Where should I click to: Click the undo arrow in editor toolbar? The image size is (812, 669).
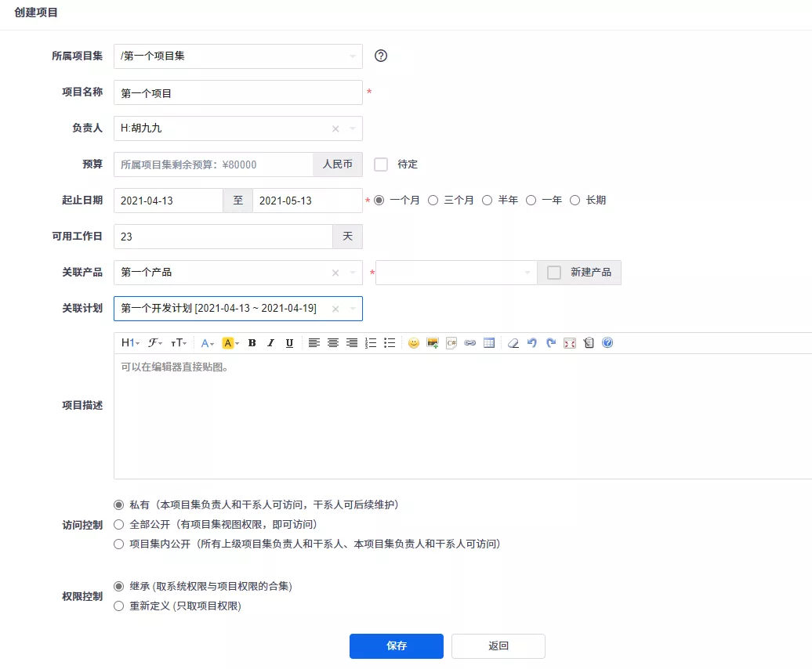tap(532, 343)
